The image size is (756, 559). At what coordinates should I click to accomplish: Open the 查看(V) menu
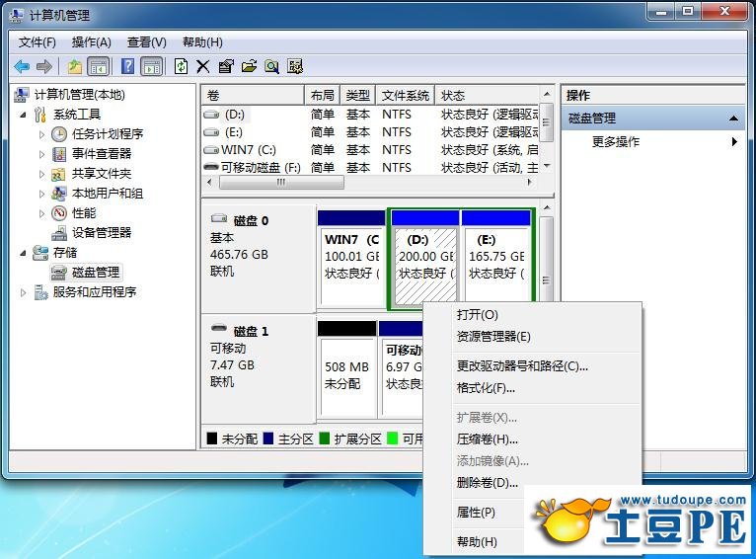click(147, 42)
